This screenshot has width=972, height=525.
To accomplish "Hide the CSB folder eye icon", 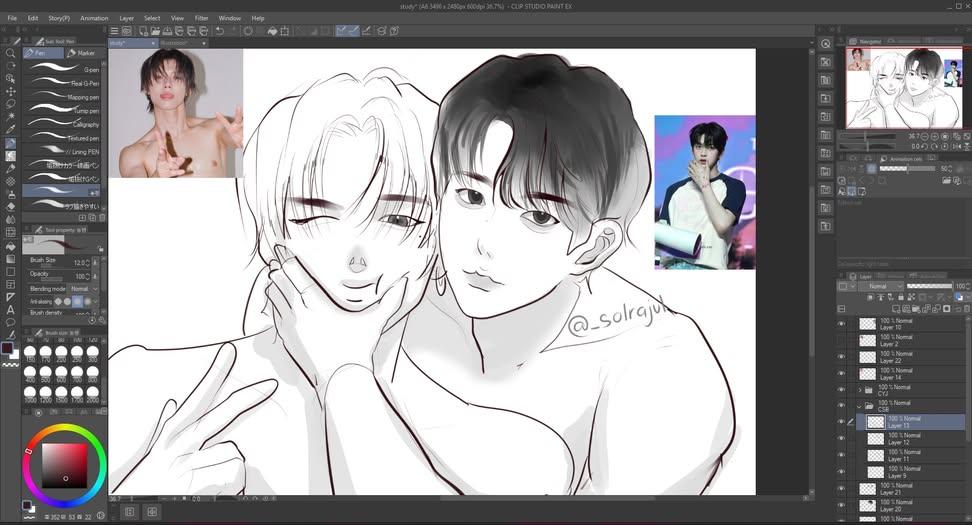I will (x=841, y=406).
